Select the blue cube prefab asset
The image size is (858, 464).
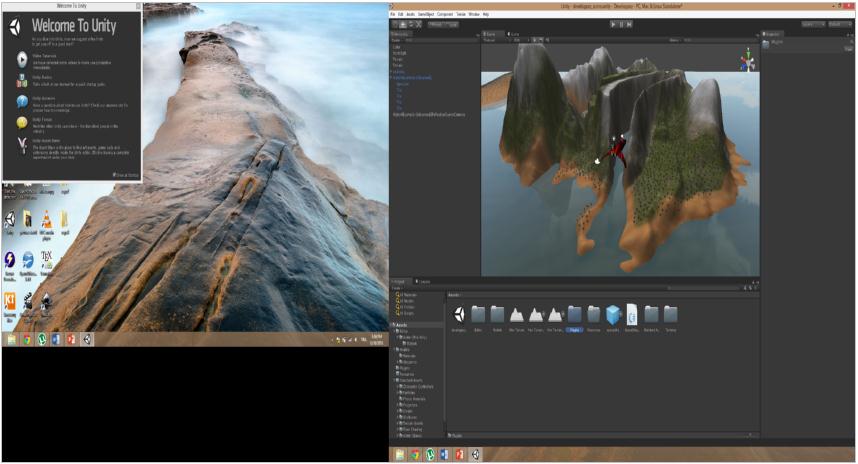613,314
